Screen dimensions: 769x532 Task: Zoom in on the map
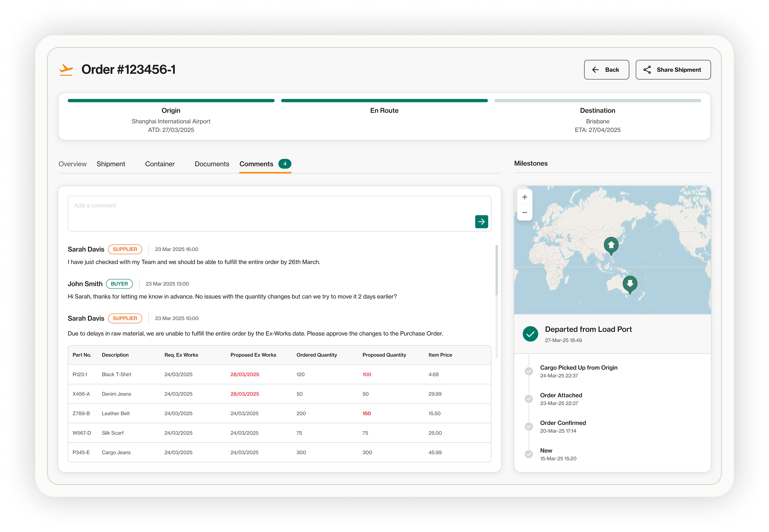525,197
